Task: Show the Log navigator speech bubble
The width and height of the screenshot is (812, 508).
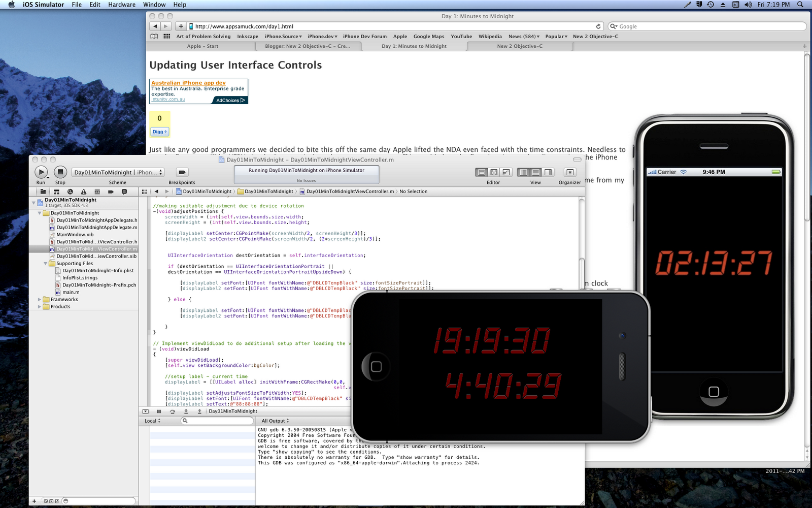Action: (124, 192)
